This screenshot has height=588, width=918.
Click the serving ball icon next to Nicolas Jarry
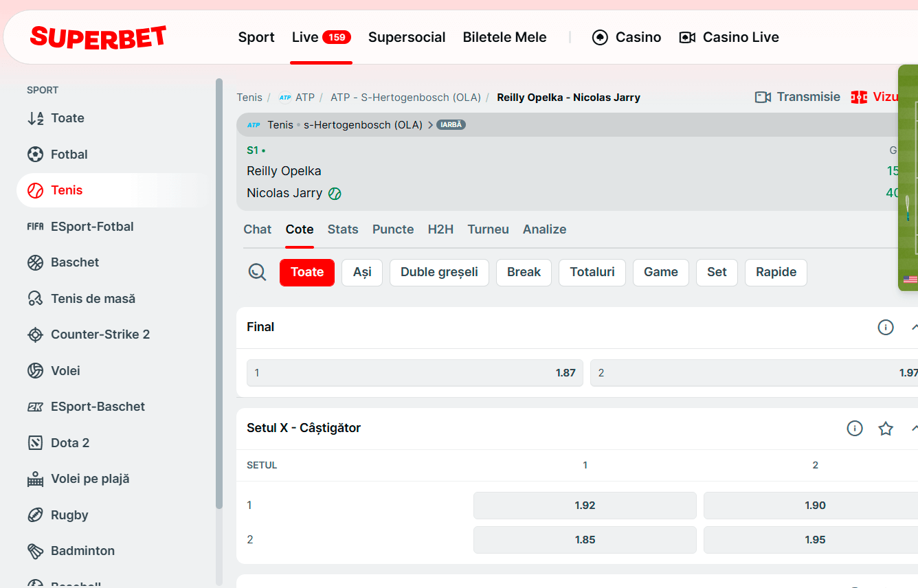point(335,194)
